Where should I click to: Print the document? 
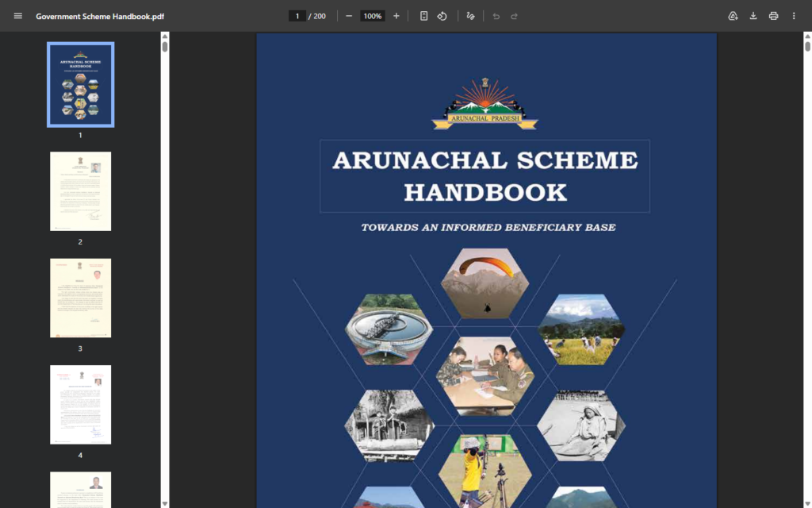[773, 16]
